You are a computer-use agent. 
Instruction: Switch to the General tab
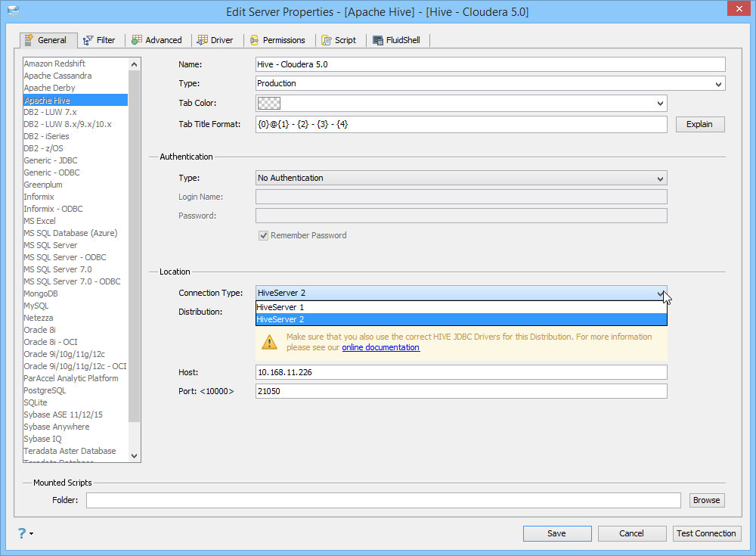pos(48,40)
